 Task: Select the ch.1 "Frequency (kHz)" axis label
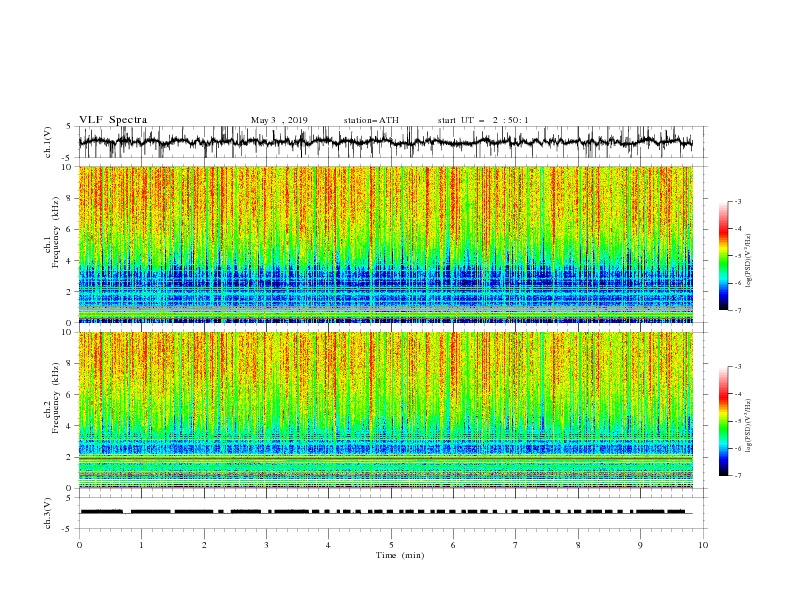(56, 233)
